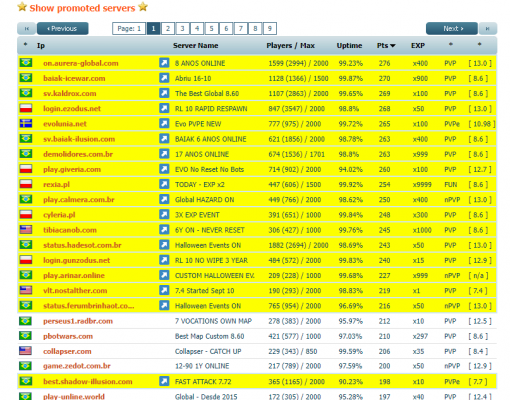Open the pbotwars.com server link
Viewport: 510px width, 400px height.
68,336
